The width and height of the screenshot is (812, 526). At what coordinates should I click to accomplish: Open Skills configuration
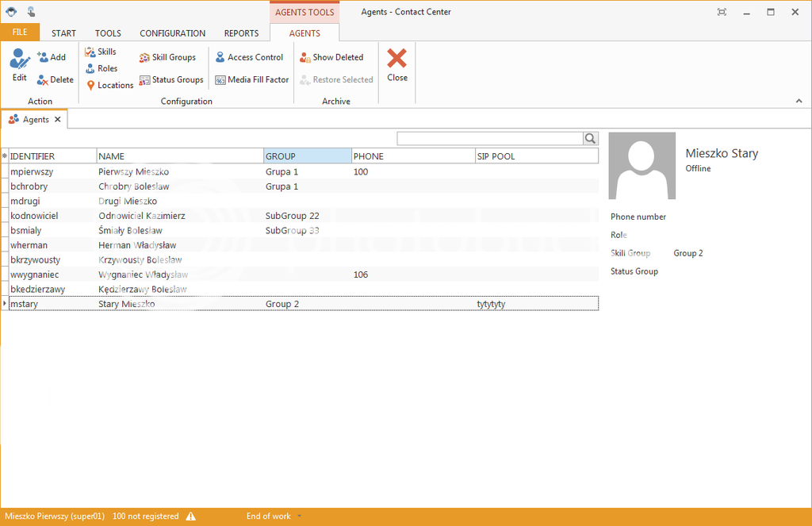coord(101,52)
